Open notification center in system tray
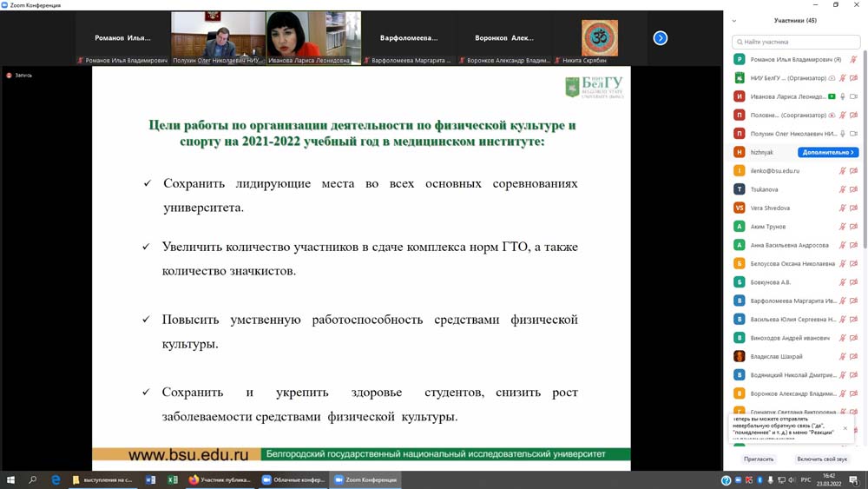The height and width of the screenshot is (489, 868). [x=853, y=479]
